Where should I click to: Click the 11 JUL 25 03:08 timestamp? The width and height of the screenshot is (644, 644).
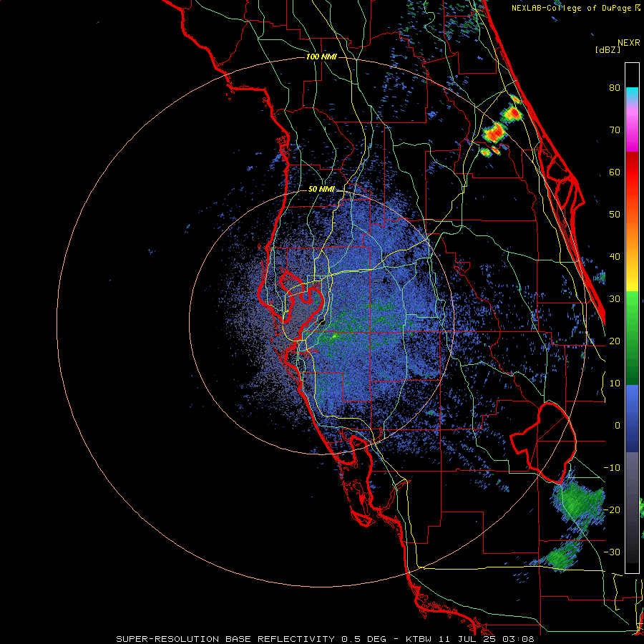tap(487, 639)
